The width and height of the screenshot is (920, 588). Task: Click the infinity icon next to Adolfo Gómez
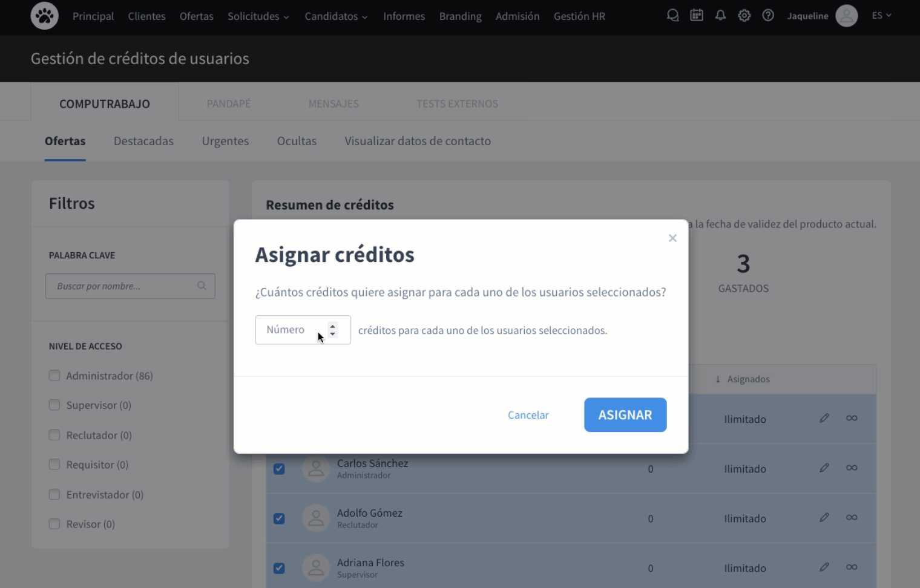[852, 517]
